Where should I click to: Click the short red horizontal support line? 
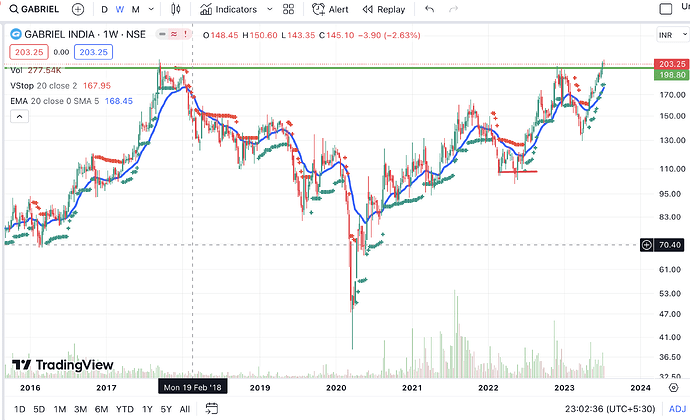point(518,172)
